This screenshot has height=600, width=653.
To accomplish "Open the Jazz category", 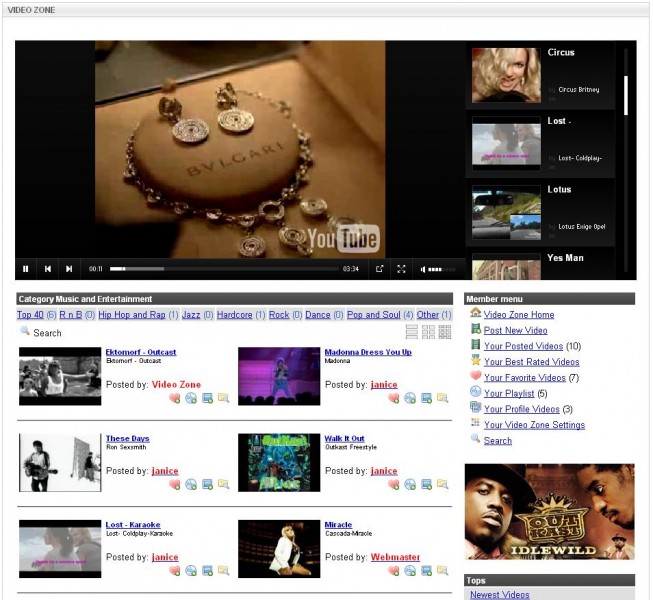I will tap(191, 315).
